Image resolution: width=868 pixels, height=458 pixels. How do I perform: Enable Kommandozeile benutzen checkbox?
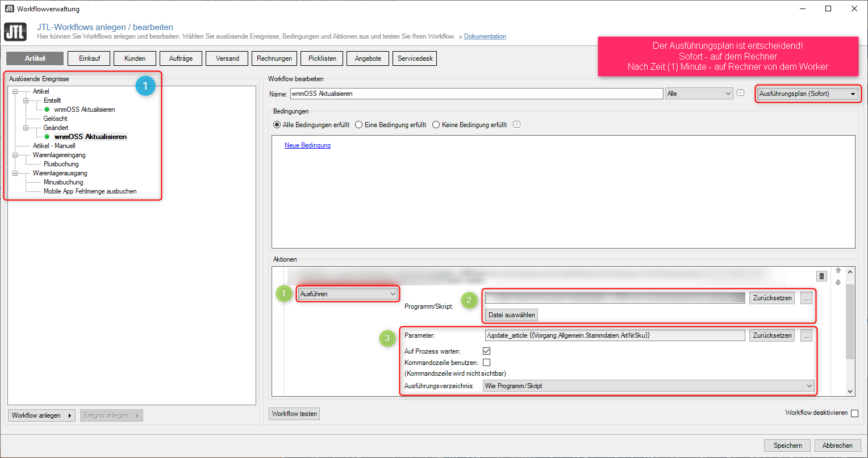pos(486,362)
